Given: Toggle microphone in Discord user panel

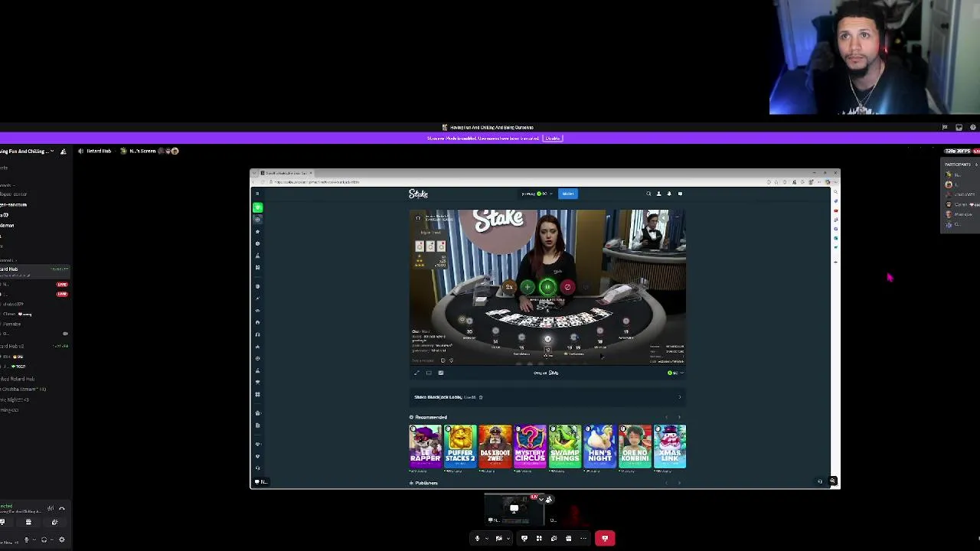Looking at the screenshot, I should click(x=26, y=540).
